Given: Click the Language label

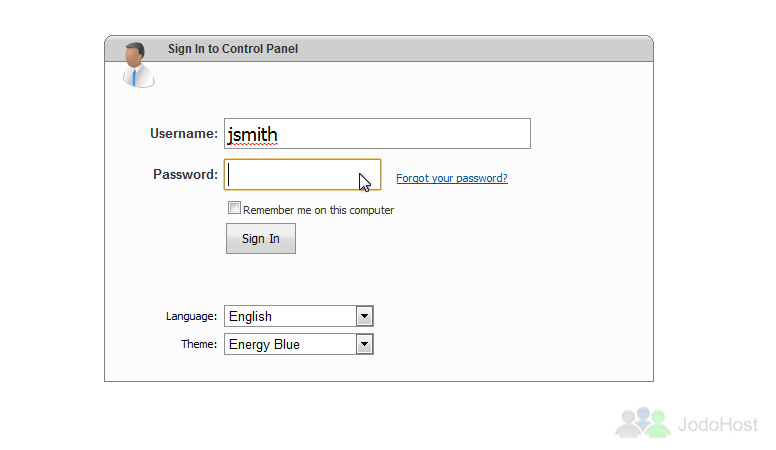Looking at the screenshot, I should pyautogui.click(x=191, y=316).
